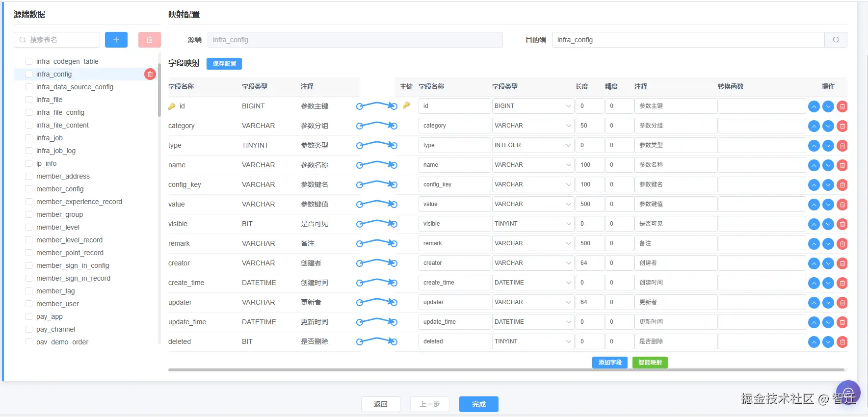The image size is (868, 417).
Task: Click the 参数分组 destination comment input
Action: pos(676,126)
